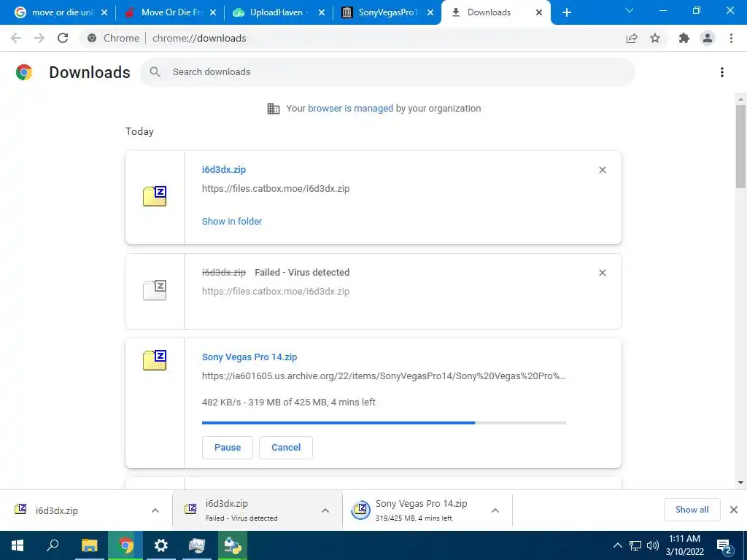Click the managed organization building icon
Image resolution: width=747 pixels, height=560 pixels.
coord(274,109)
